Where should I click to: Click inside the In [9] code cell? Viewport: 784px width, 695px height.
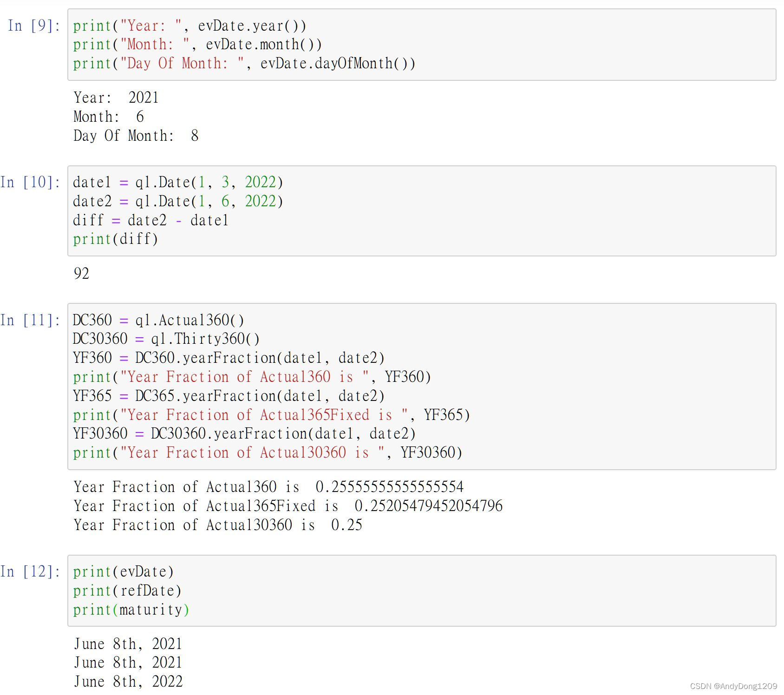coord(232,44)
